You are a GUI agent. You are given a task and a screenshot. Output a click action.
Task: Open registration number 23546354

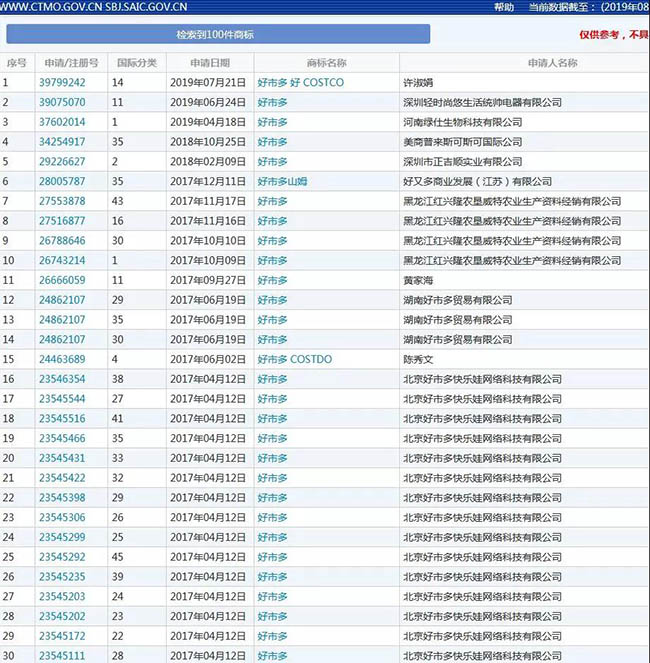[62, 379]
